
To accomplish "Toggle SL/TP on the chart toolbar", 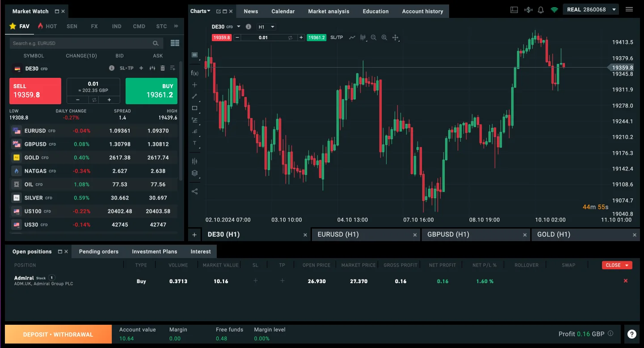I will tap(337, 38).
